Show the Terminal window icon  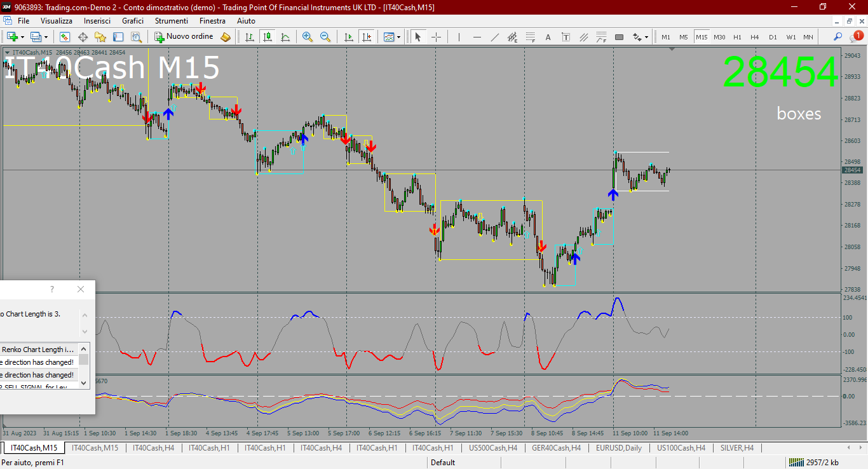[118, 37]
